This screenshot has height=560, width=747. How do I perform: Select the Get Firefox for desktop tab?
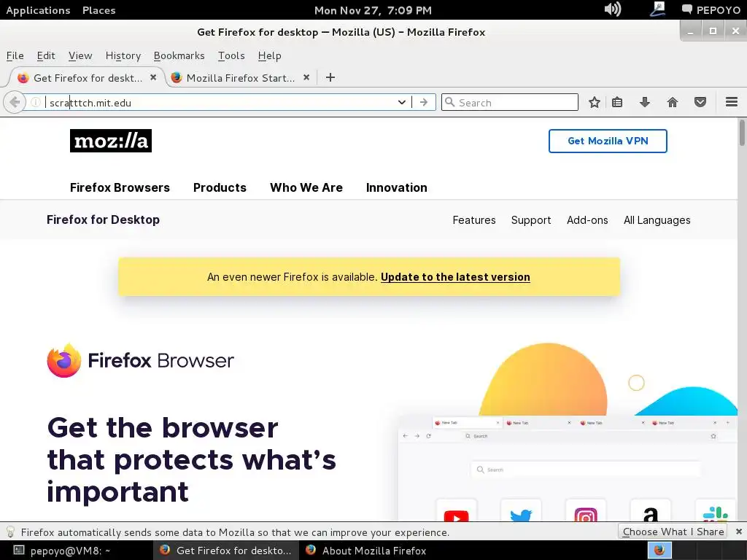click(x=88, y=77)
